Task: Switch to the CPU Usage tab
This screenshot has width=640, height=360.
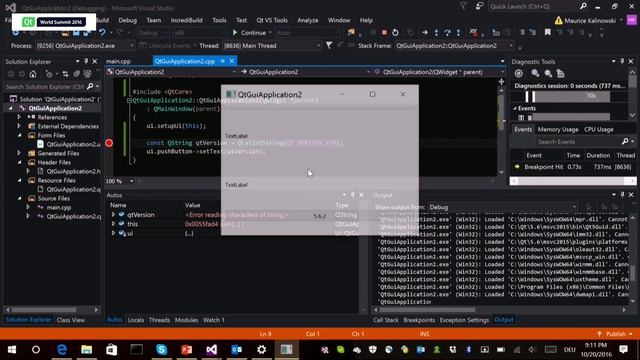Action: (x=599, y=129)
